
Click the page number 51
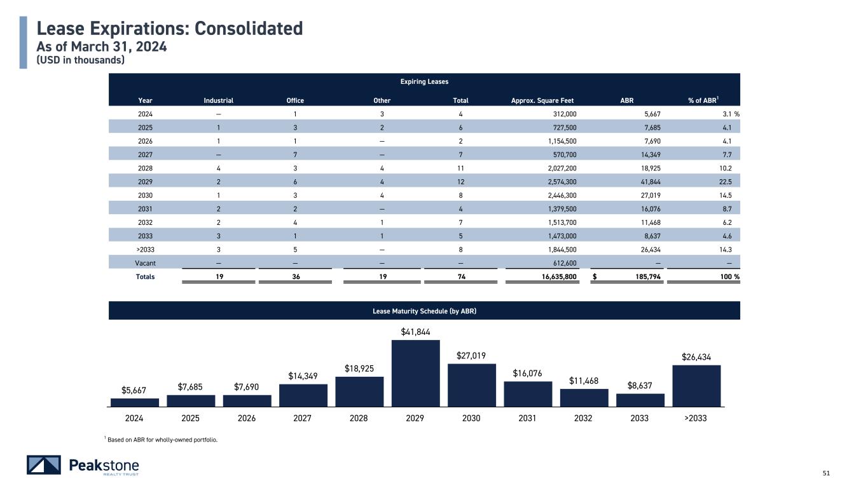(x=827, y=473)
